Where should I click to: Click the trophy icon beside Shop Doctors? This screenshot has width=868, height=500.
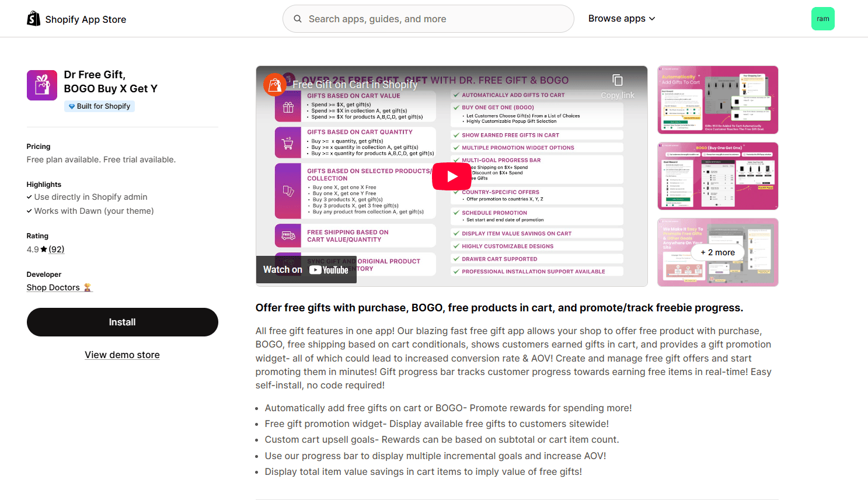click(88, 287)
